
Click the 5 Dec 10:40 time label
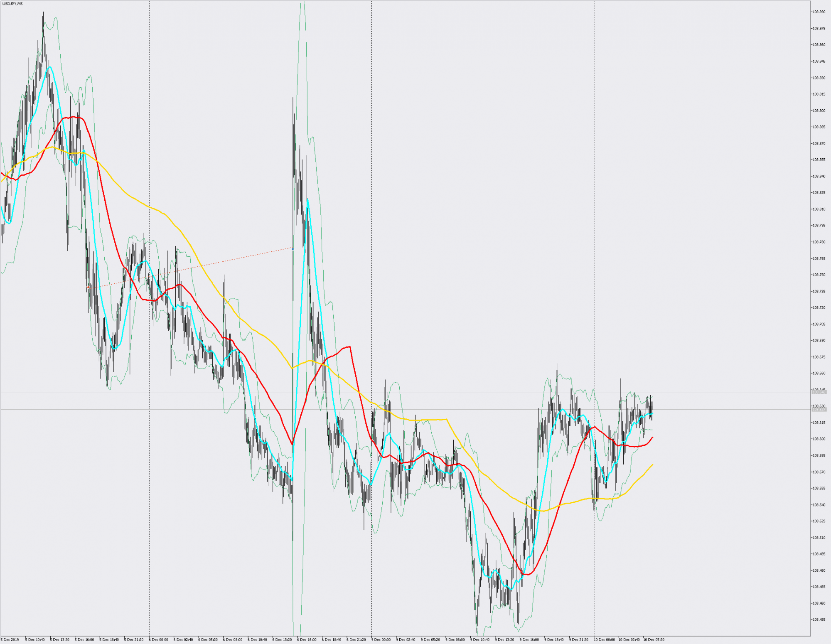pos(35,640)
